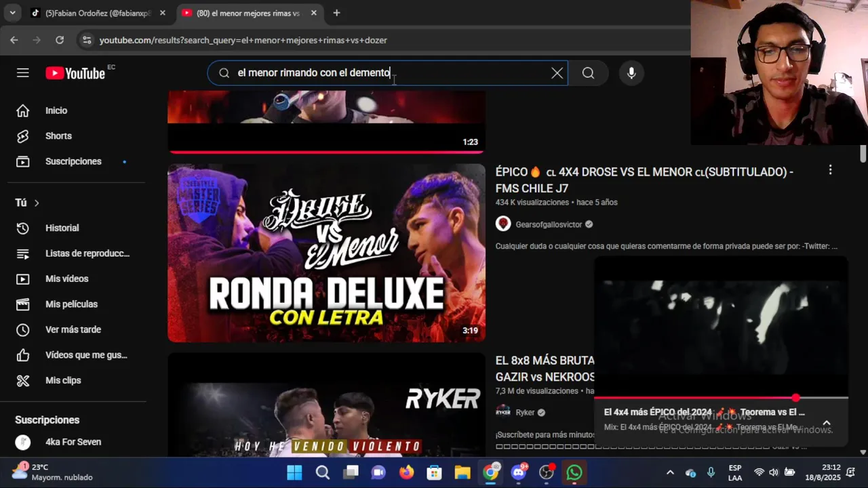The image size is (868, 488).
Task: Start voice search with the microphone button
Action: click(631, 73)
